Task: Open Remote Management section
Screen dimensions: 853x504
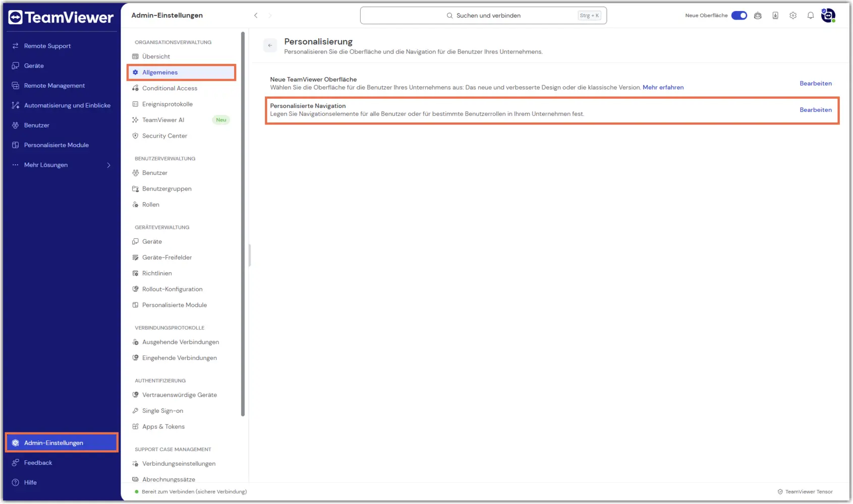Action: point(62,86)
